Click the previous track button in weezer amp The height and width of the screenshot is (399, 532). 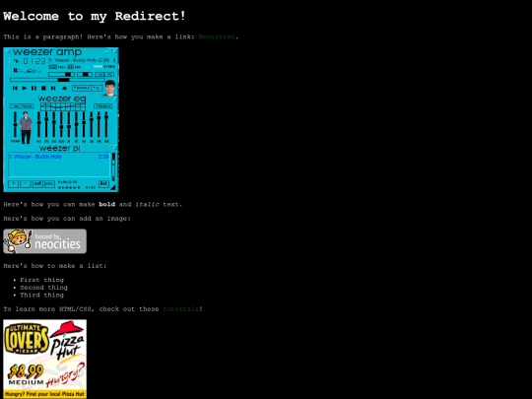click(x=15, y=89)
